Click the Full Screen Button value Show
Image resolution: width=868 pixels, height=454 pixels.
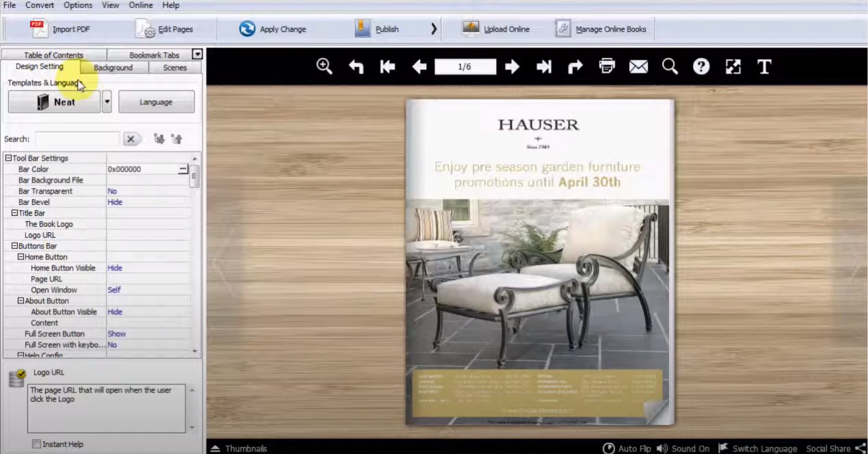pyautogui.click(x=117, y=334)
